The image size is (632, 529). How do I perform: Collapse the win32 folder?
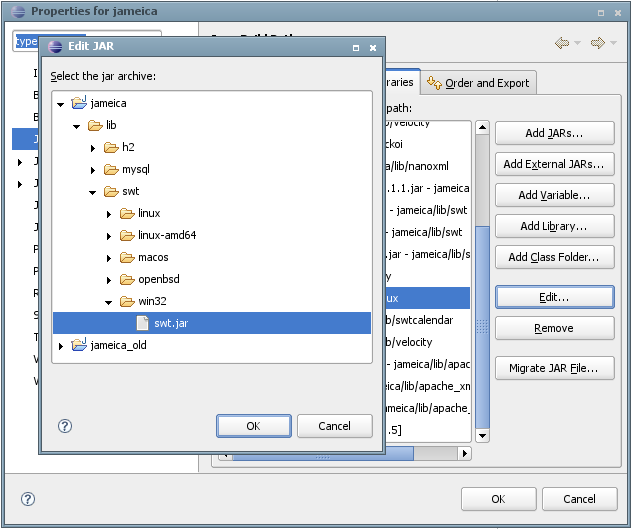pos(108,302)
